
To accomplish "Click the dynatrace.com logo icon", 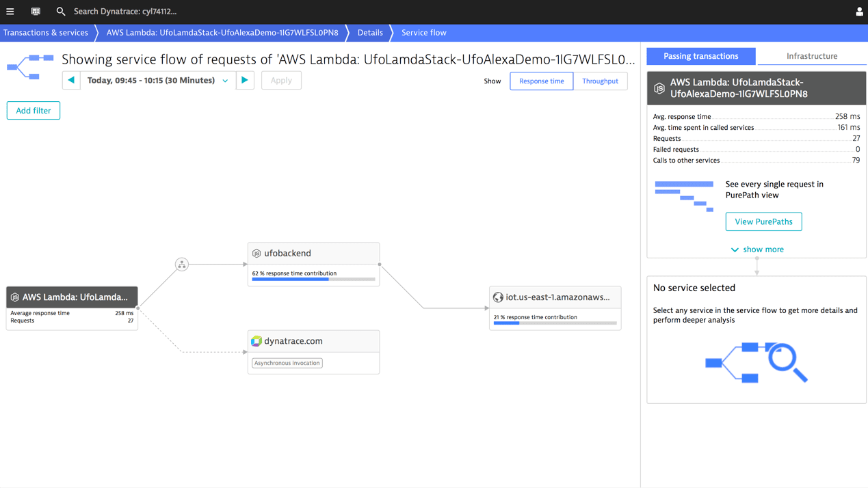I will coord(257,341).
